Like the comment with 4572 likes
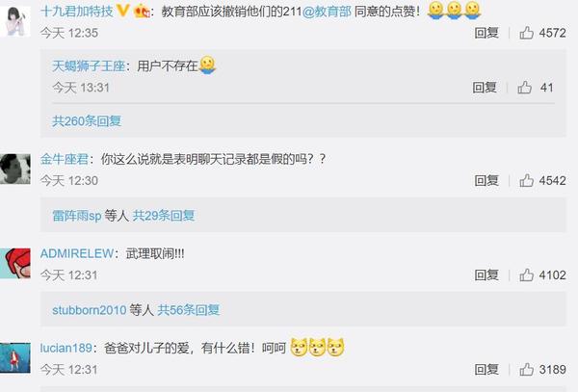 (x=526, y=33)
